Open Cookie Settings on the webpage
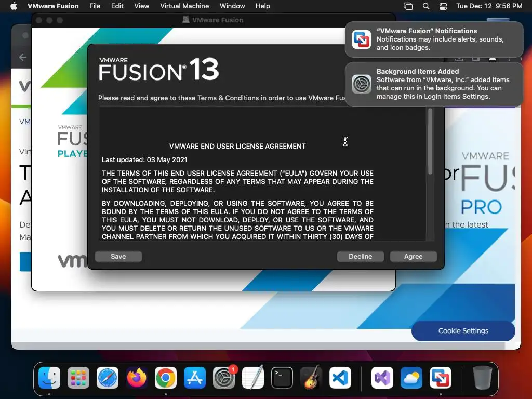The height and width of the screenshot is (399, 532). coord(463,331)
